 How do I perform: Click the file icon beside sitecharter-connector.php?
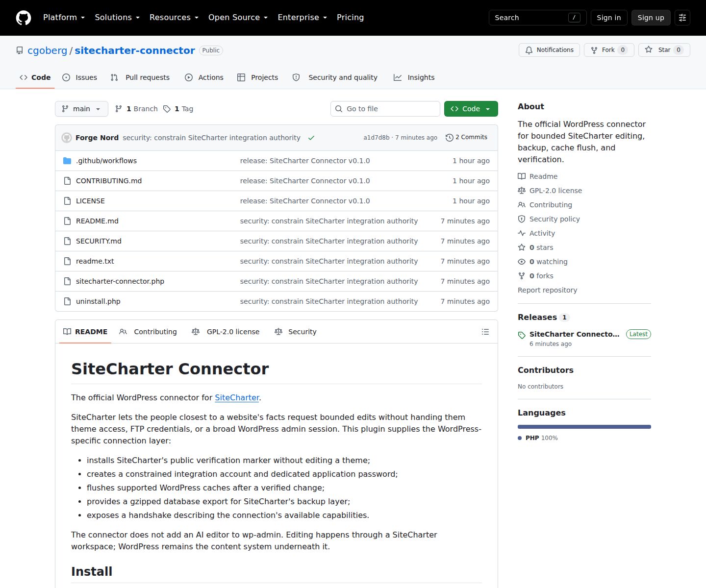(67, 281)
